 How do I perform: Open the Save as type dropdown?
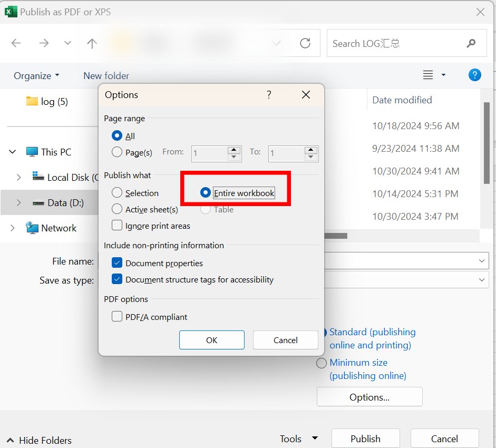[480, 280]
